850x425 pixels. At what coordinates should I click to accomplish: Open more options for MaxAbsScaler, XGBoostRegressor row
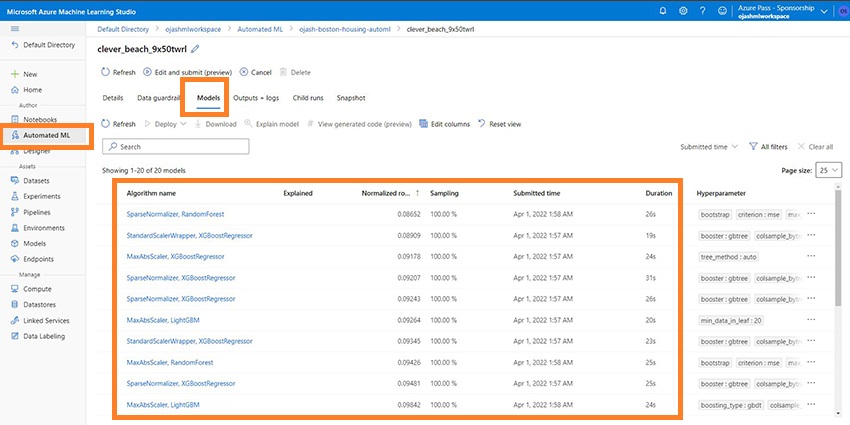[x=811, y=256]
